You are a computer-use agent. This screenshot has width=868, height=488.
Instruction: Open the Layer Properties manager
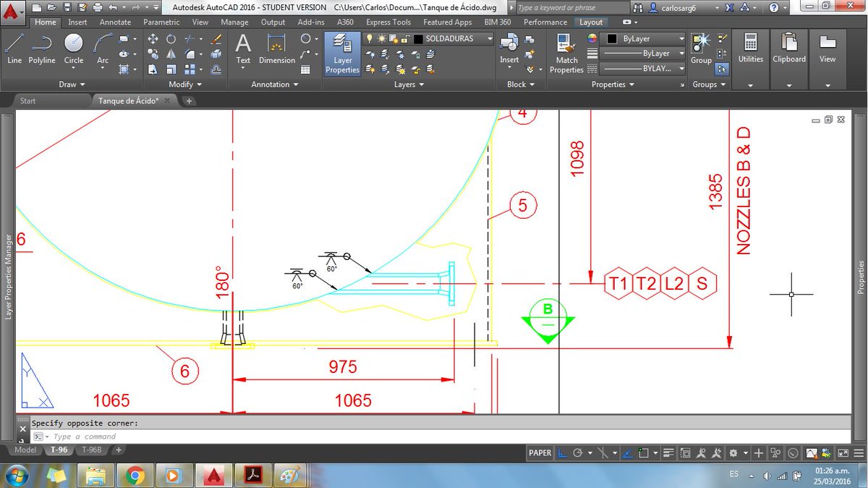342,54
